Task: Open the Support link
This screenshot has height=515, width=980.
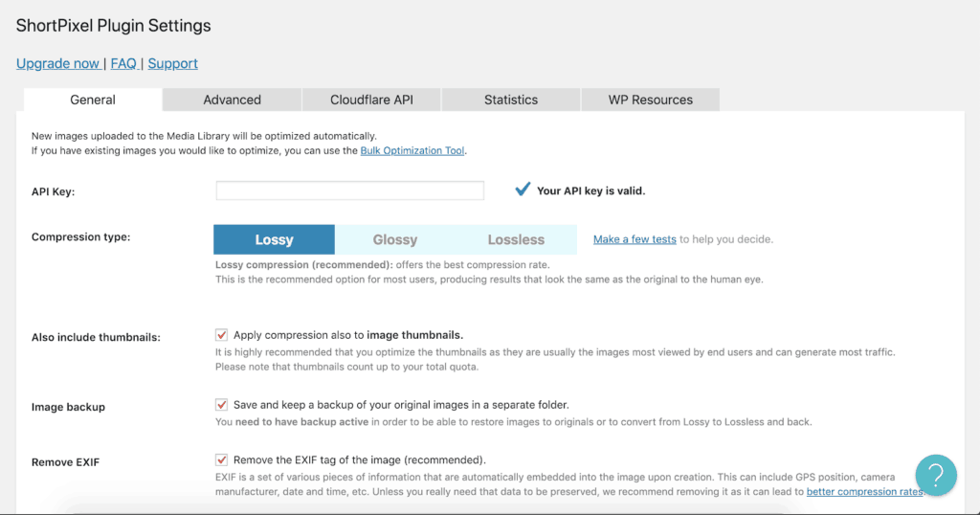Action: [x=172, y=64]
